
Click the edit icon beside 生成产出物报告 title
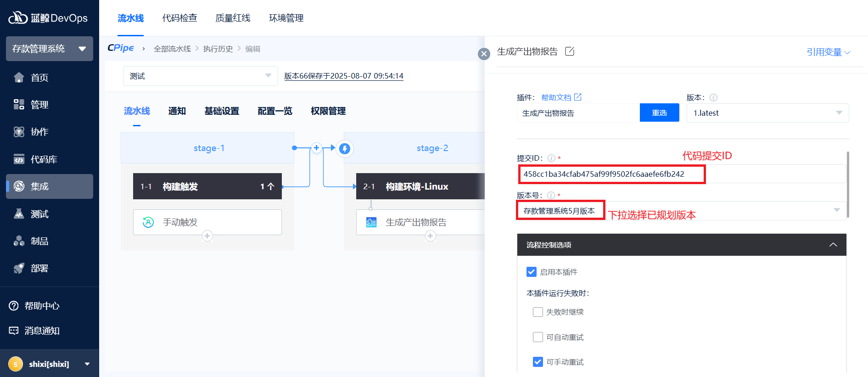pyautogui.click(x=570, y=51)
